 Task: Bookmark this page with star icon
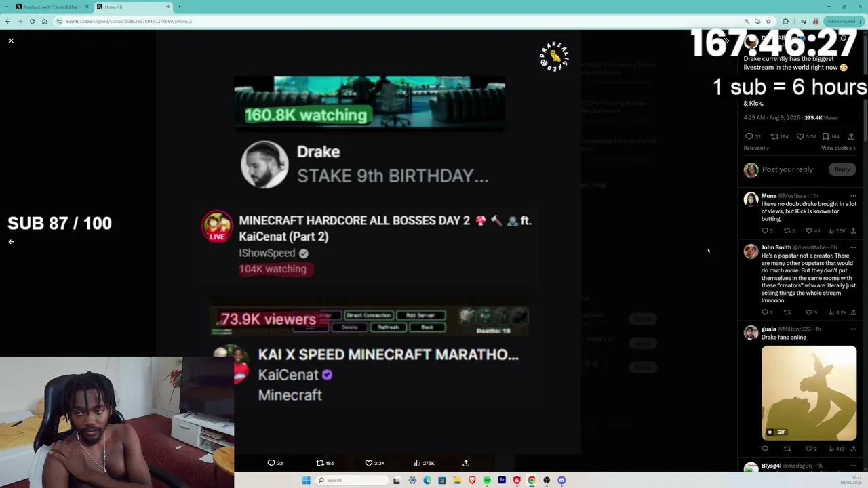pos(768,21)
